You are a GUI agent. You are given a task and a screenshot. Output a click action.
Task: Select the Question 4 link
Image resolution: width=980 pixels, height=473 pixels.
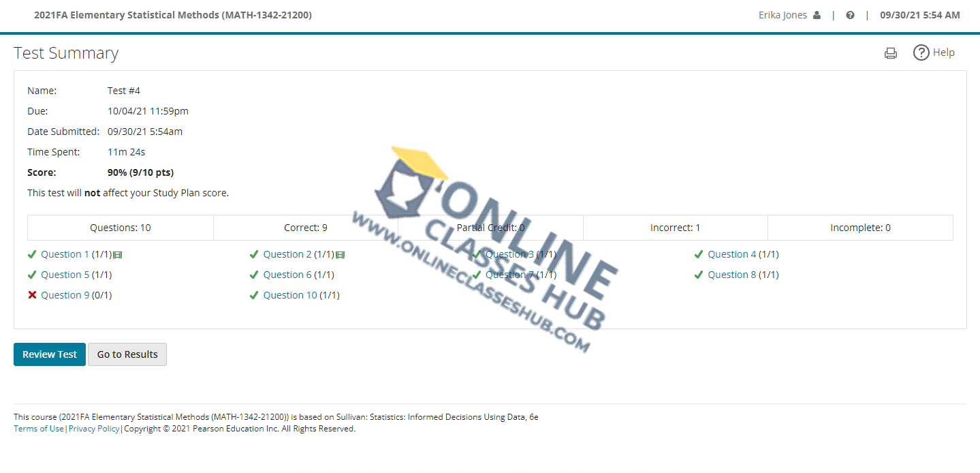pyautogui.click(x=731, y=254)
